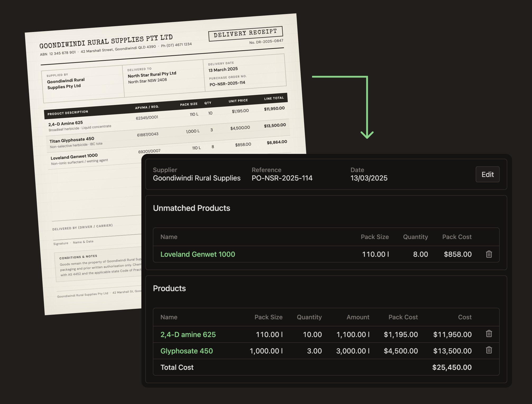532x404 pixels.
Task: Click the Amount column header
Action: tap(357, 317)
